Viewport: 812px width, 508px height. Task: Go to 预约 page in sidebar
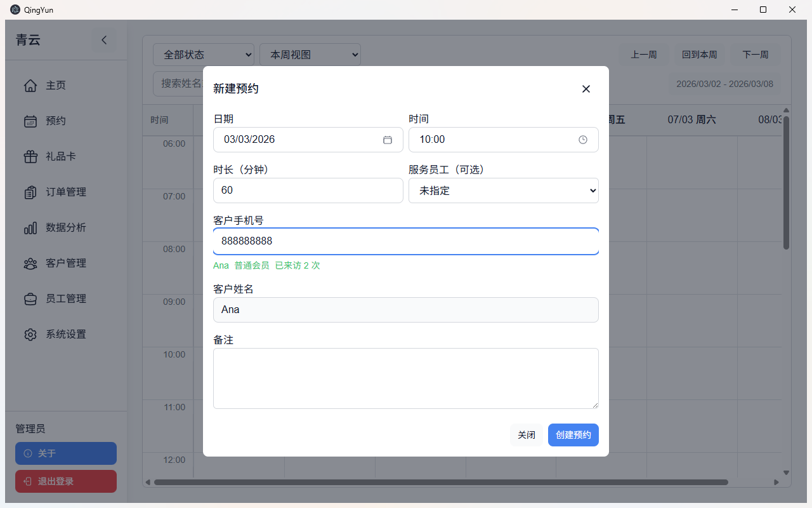click(x=66, y=121)
